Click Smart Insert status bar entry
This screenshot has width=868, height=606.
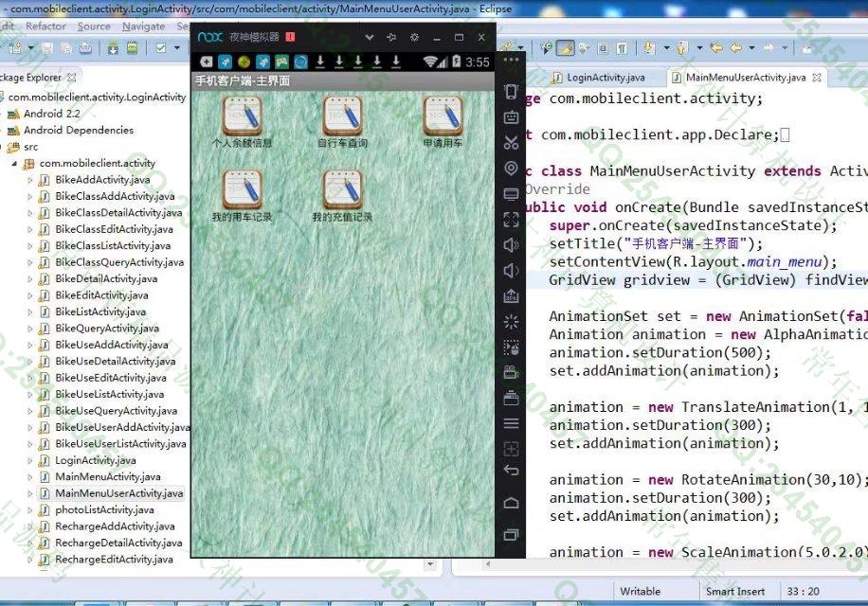pos(735,592)
